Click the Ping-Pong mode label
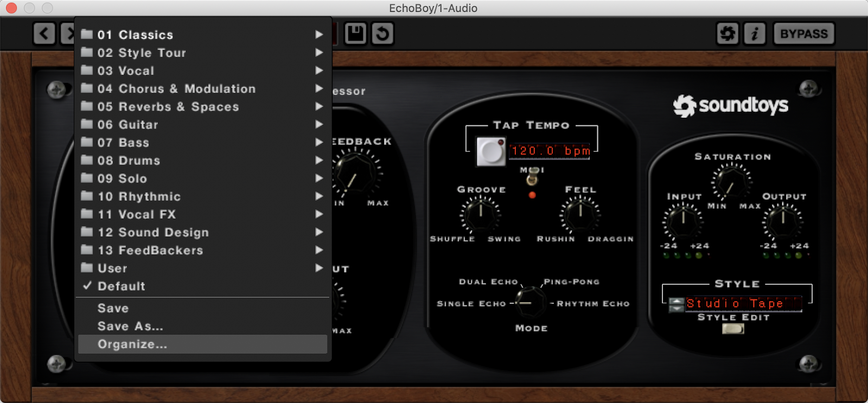The width and height of the screenshot is (868, 403). [571, 282]
